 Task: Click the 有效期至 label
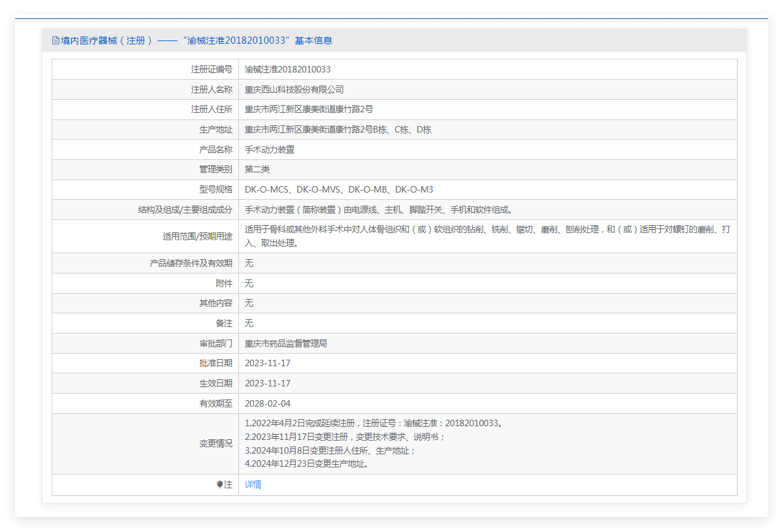216,403
